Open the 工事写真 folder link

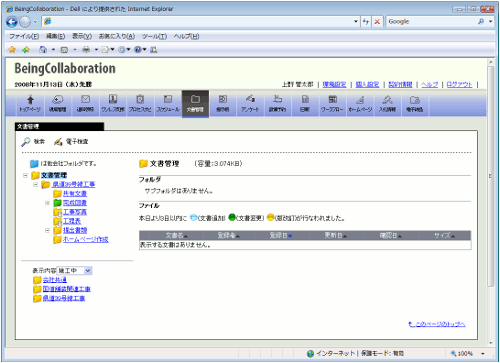click(75, 212)
